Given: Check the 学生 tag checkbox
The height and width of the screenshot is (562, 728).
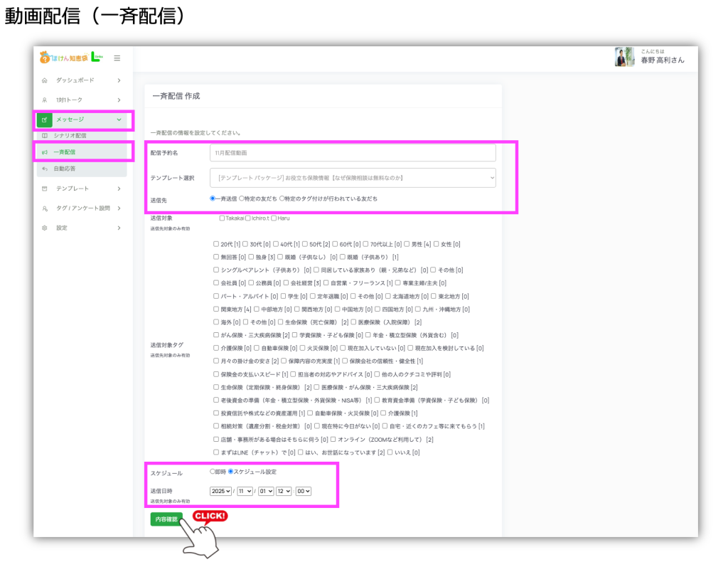Looking at the screenshot, I should coord(283,296).
